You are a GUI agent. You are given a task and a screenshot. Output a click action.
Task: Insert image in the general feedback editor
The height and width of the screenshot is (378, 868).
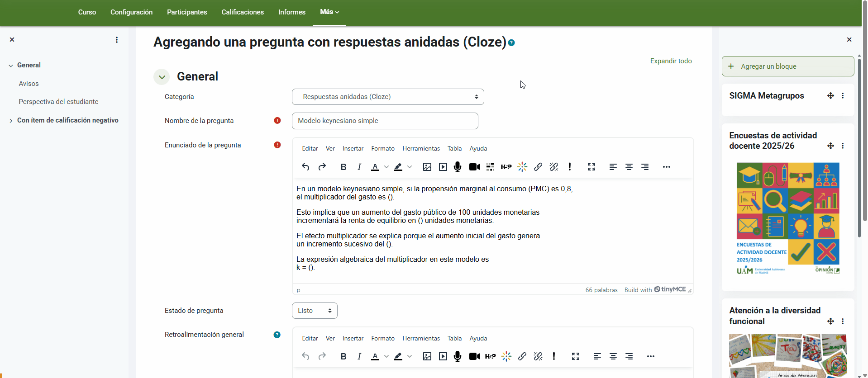(427, 356)
